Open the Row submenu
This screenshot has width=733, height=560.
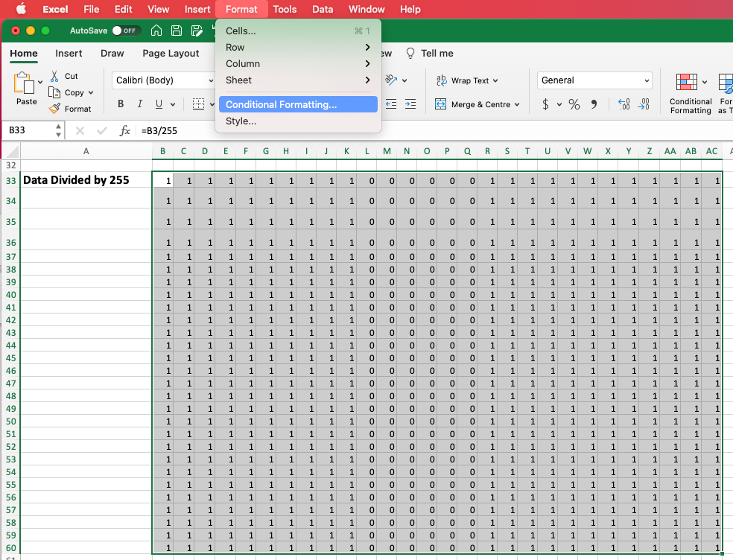tap(298, 47)
